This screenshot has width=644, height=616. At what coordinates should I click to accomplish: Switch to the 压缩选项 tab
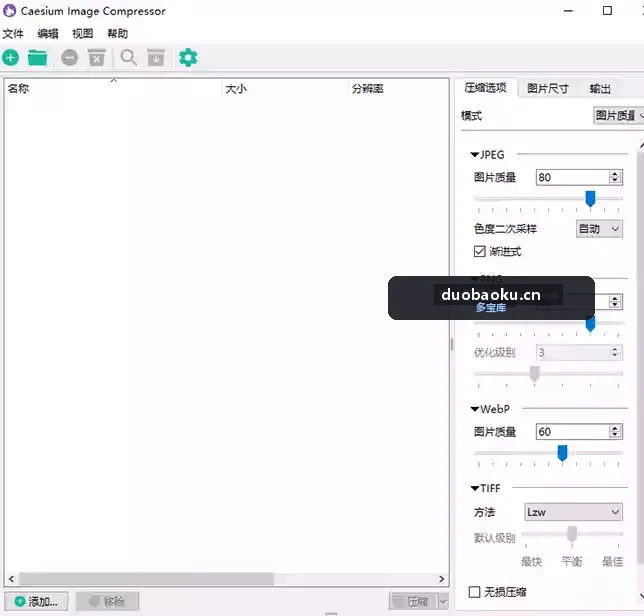coord(485,88)
